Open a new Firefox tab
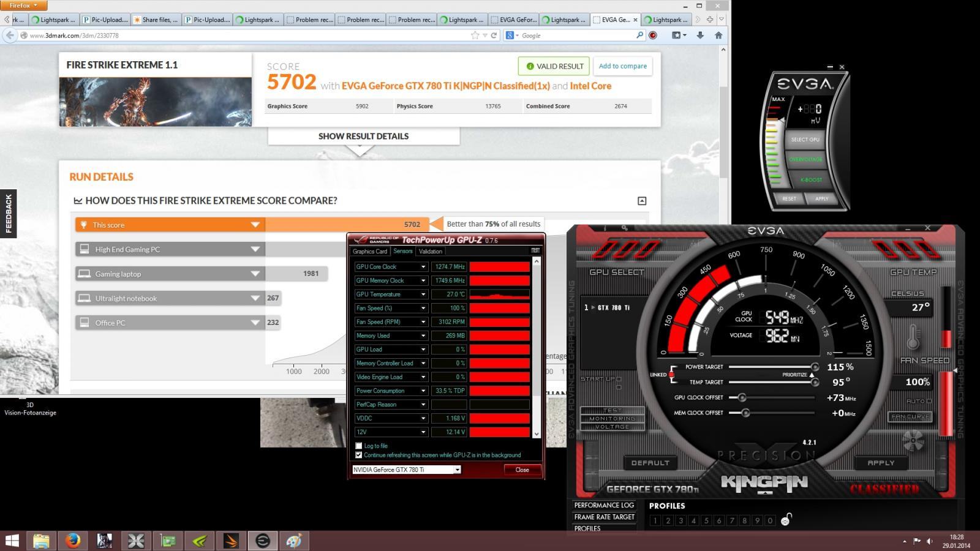The image size is (980, 551). click(x=710, y=20)
